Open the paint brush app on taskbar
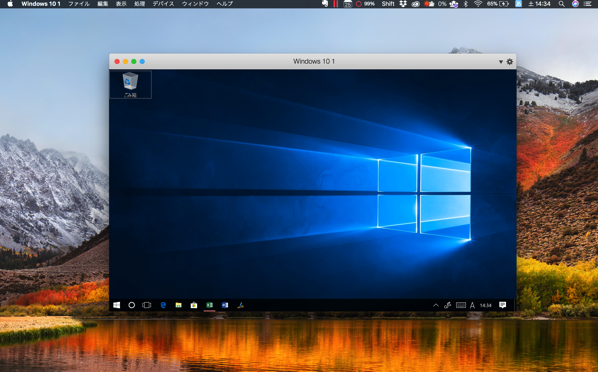This screenshot has height=372, width=598. 240,305
